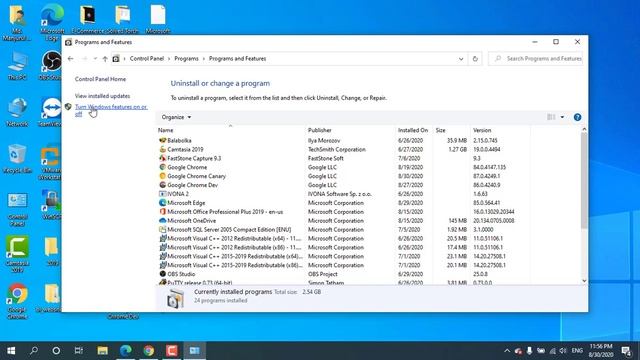640x360 pixels.
Task: Open the help question mark icon
Action: [x=577, y=117]
